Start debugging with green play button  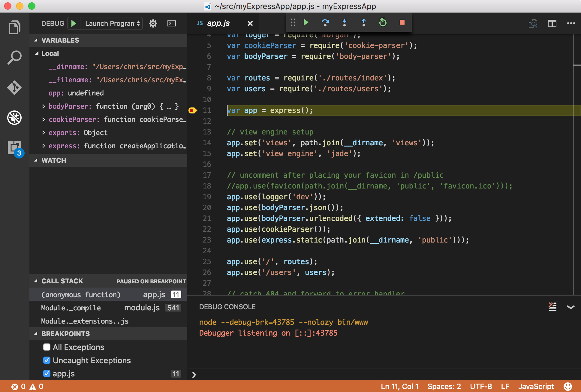tap(74, 23)
